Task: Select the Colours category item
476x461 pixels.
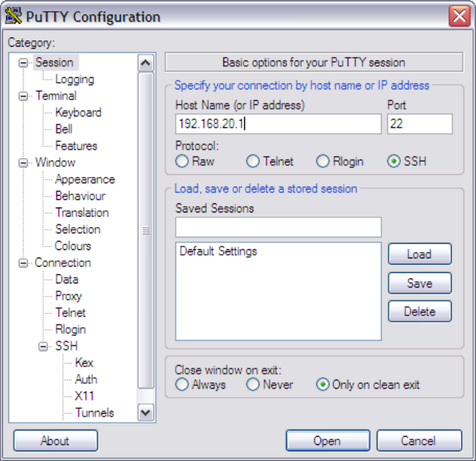Action: pos(73,246)
